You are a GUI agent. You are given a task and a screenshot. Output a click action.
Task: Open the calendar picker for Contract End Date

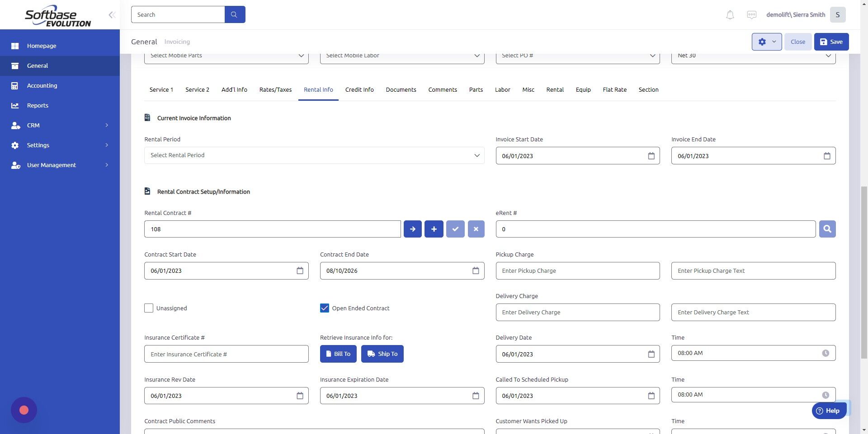point(475,271)
